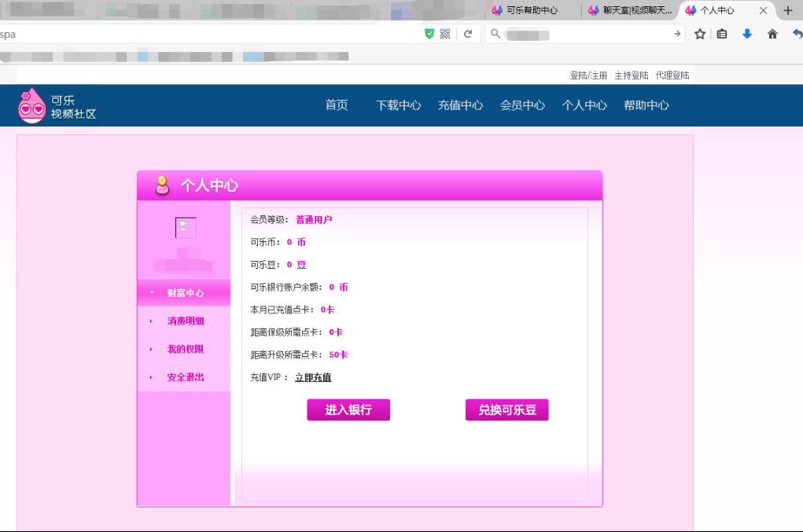This screenshot has height=532, width=803.
Task: Go to browser homepage via home icon
Action: [x=772, y=34]
